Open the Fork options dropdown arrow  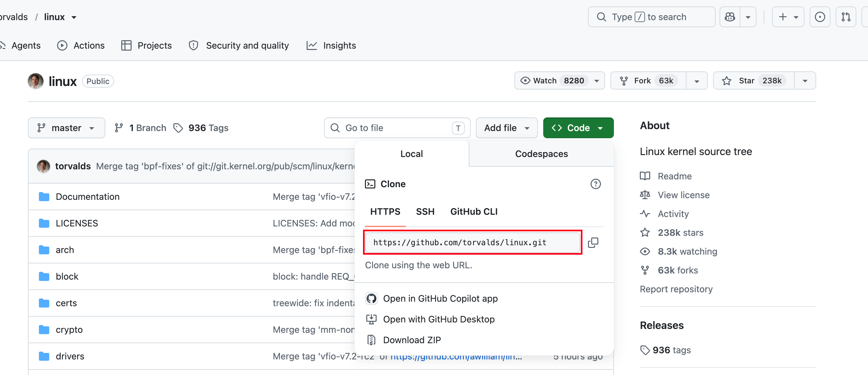tap(697, 80)
